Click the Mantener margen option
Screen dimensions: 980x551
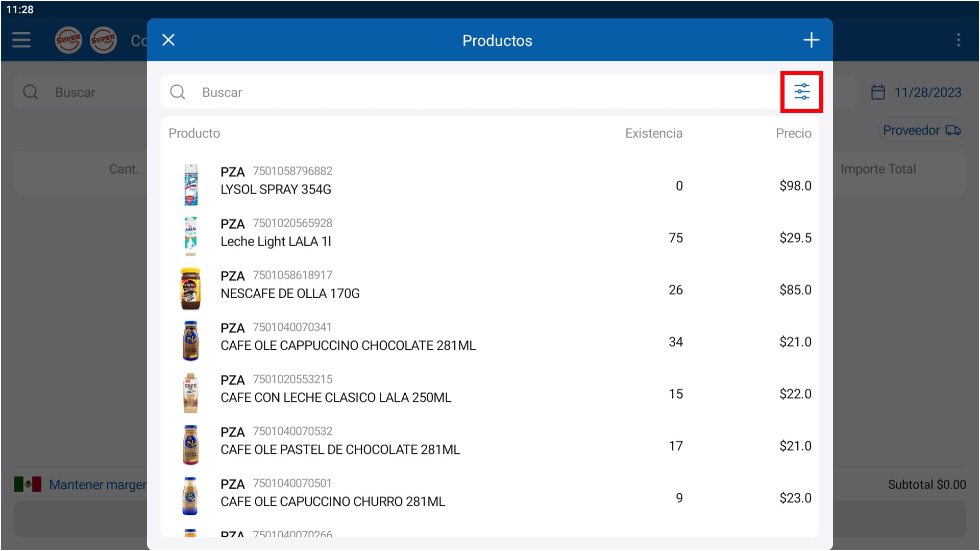coord(97,484)
